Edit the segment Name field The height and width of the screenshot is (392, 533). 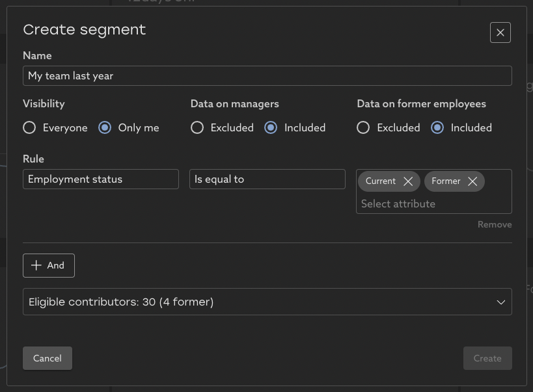tap(267, 76)
